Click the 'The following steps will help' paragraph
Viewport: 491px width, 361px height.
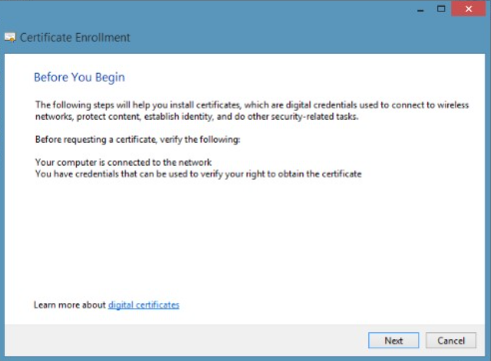pyautogui.click(x=252, y=111)
